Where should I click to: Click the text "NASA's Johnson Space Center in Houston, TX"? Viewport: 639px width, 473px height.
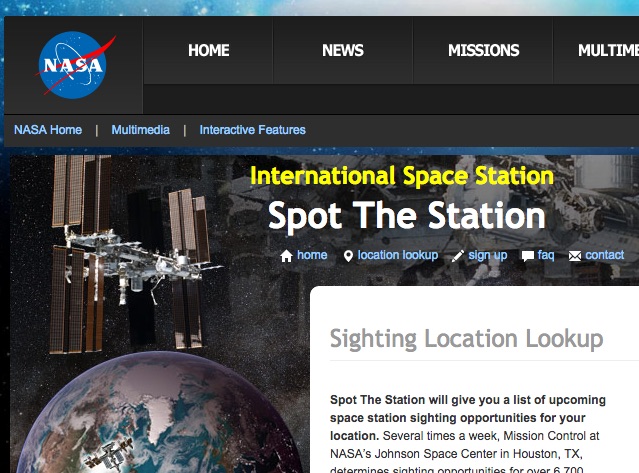pos(456,454)
